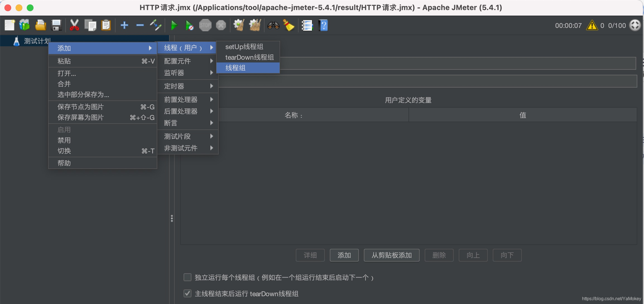Click the 添加 variable button
The image size is (644, 304).
coord(344,255)
